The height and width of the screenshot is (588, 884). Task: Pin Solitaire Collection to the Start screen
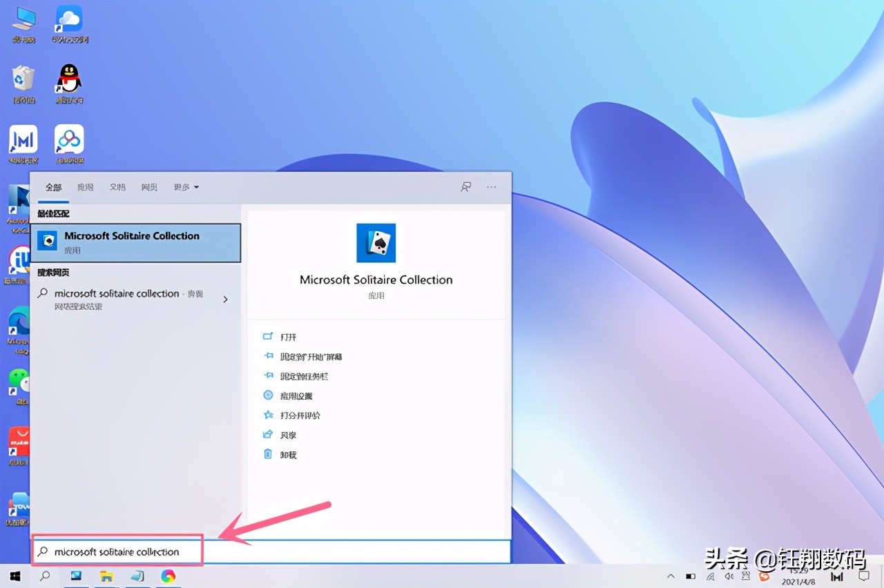point(302,357)
